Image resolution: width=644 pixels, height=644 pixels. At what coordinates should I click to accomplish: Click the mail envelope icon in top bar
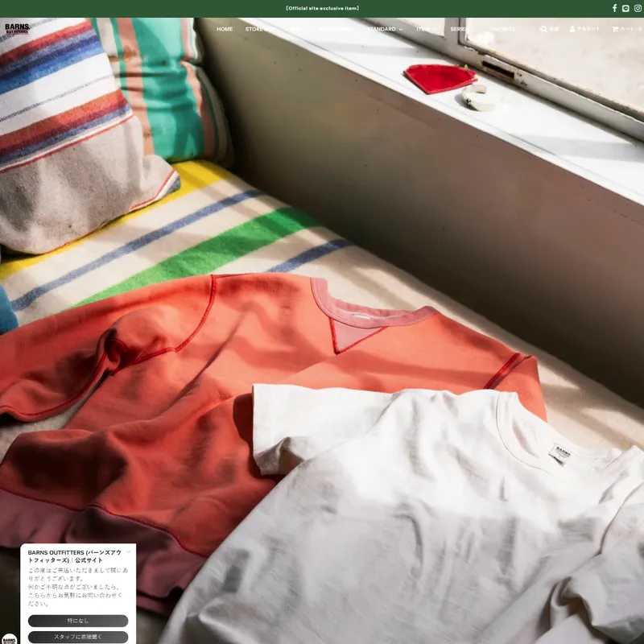click(x=625, y=8)
